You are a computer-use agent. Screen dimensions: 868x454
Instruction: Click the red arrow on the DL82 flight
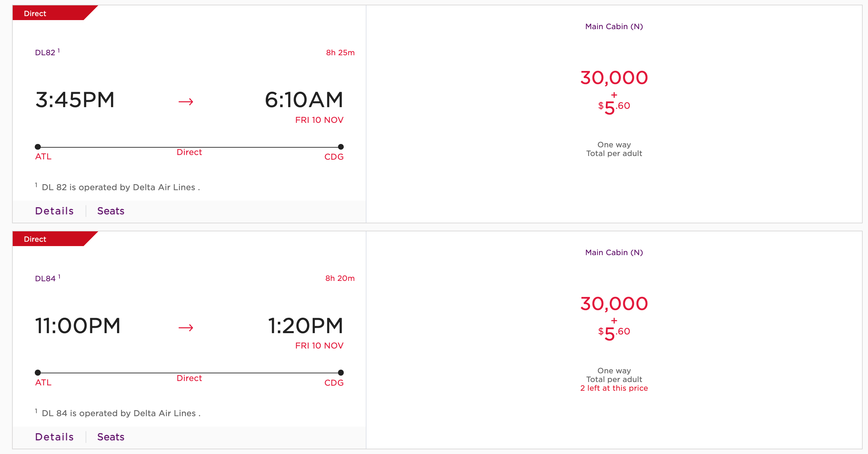186,101
